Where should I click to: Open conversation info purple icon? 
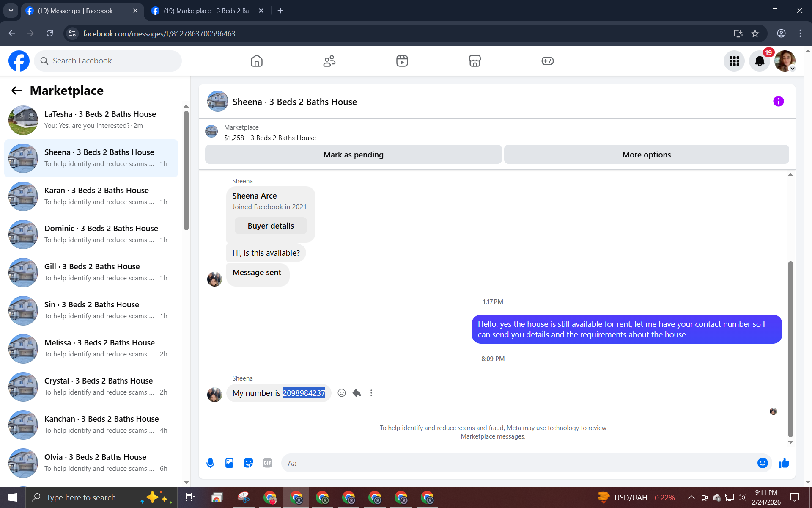pyautogui.click(x=778, y=101)
